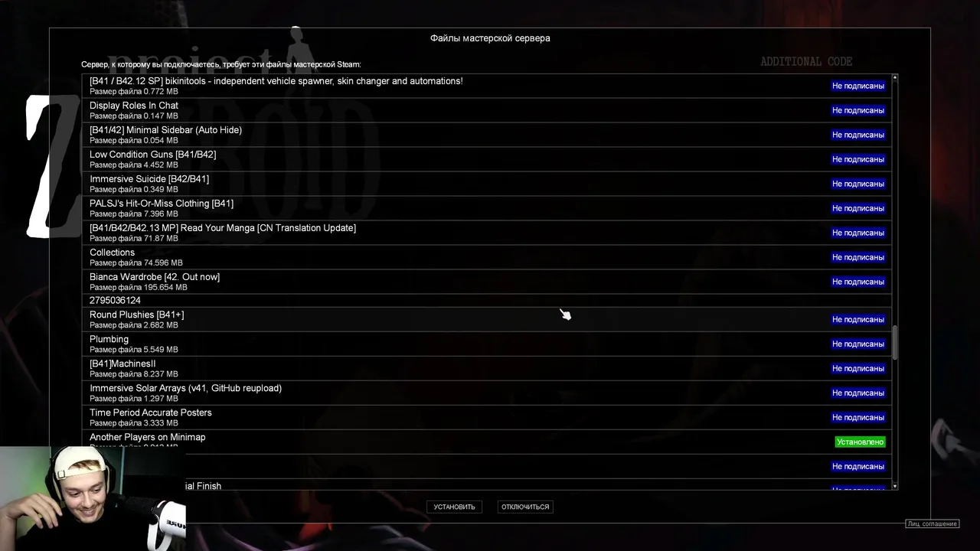Select the Read Your Manga mod entry

[487, 233]
